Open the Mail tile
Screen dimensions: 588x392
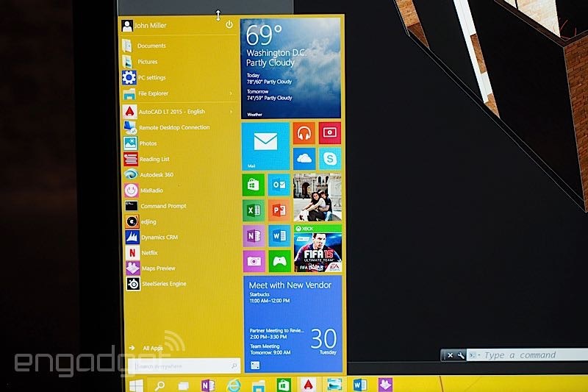pyautogui.click(x=265, y=146)
